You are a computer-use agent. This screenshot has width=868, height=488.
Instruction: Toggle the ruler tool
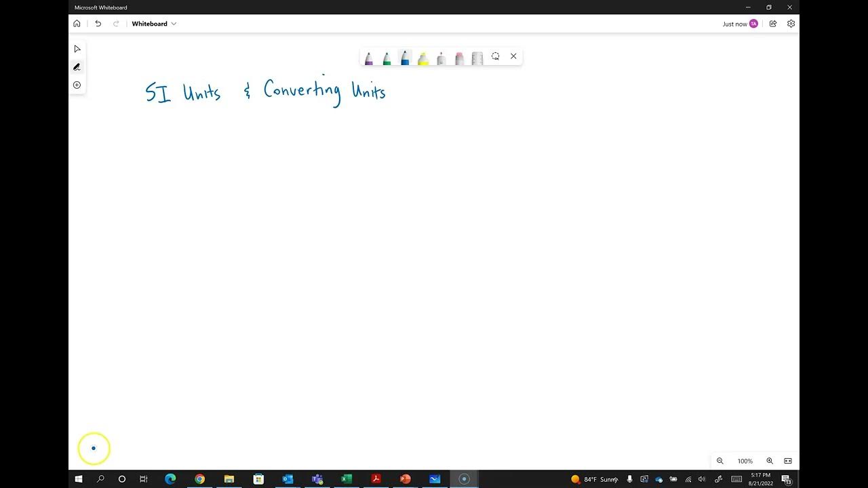(477, 58)
